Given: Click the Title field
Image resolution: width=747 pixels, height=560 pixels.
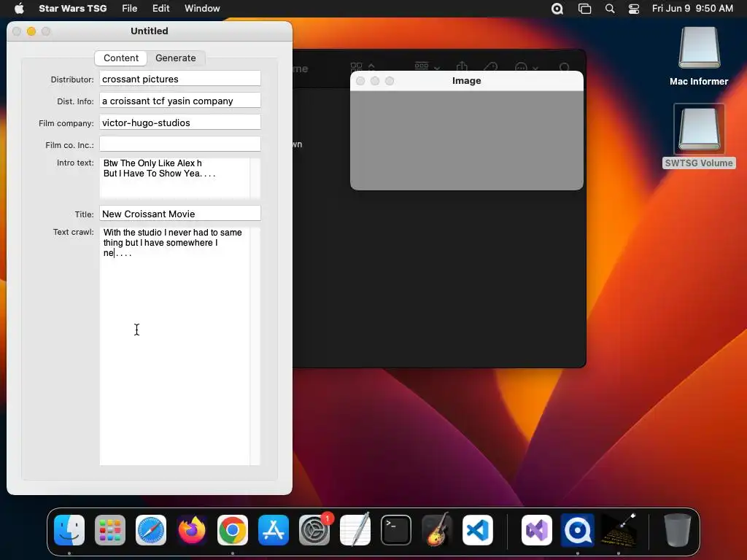Looking at the screenshot, I should [x=180, y=214].
